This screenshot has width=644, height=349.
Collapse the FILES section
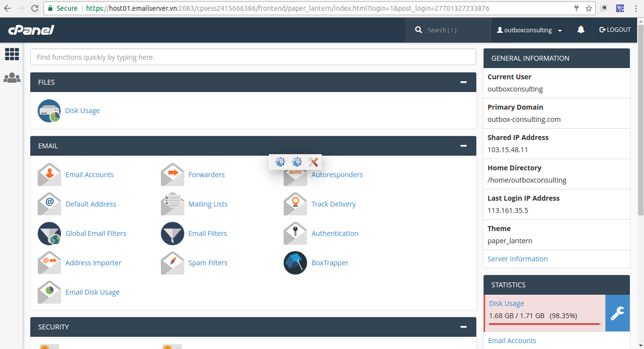tap(464, 82)
